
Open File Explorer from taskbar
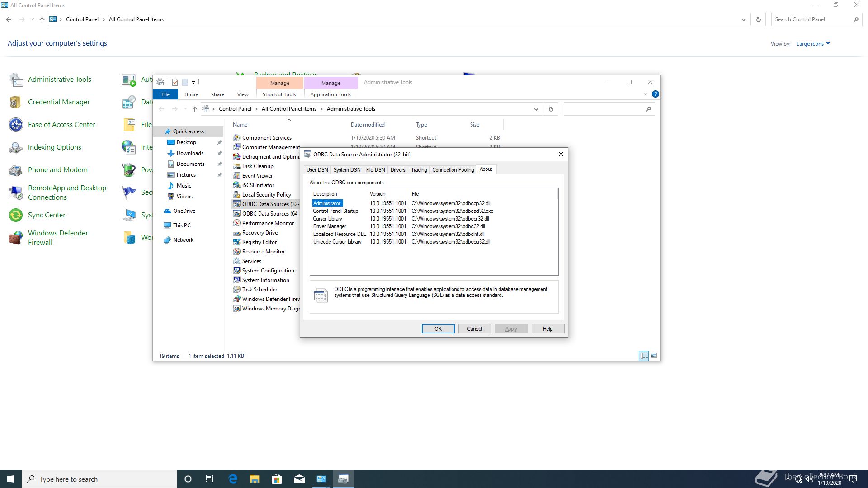[255, 479]
